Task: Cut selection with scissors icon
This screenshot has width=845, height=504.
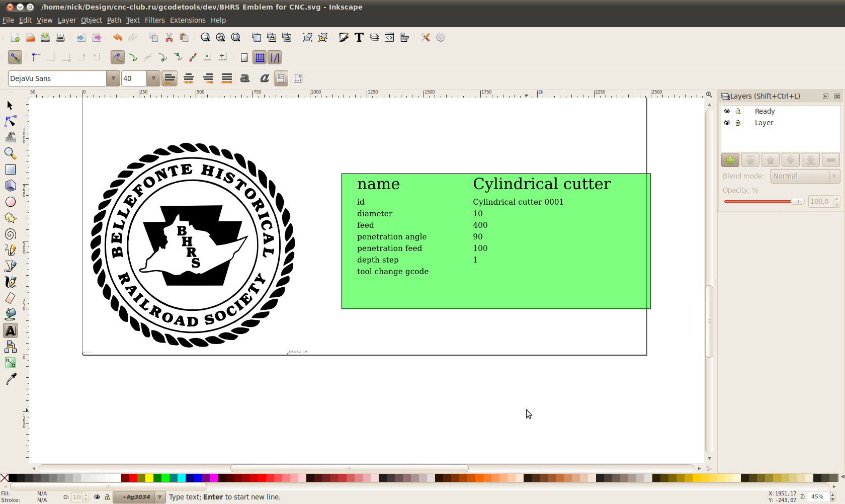Action: pyautogui.click(x=169, y=37)
